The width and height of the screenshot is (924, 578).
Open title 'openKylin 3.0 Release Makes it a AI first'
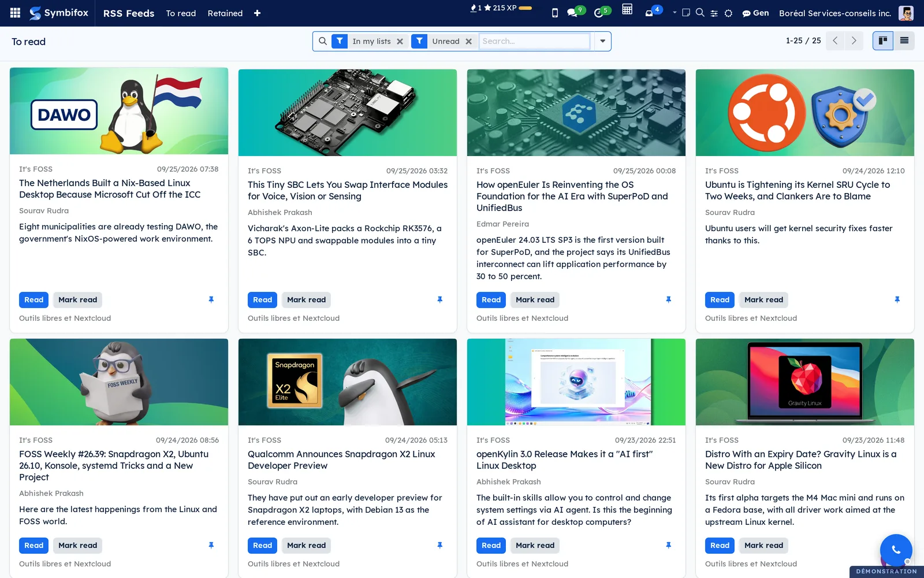click(x=565, y=460)
